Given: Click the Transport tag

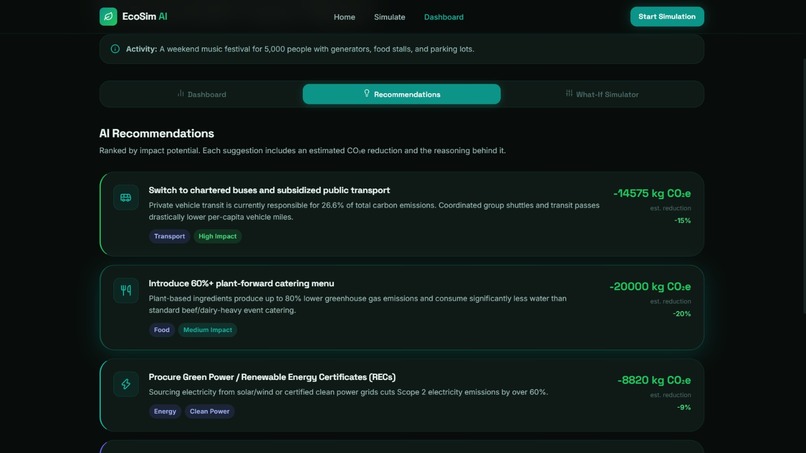Looking at the screenshot, I should [170, 236].
